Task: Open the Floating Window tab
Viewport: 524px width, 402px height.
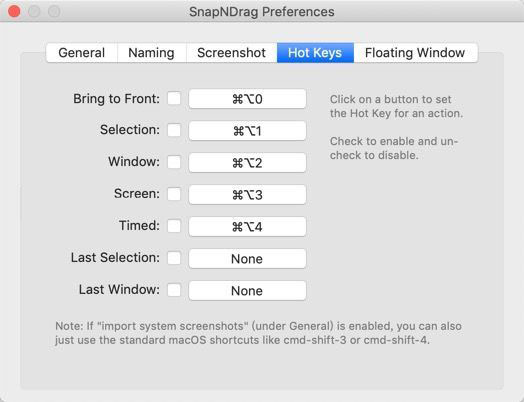Action: 415,53
